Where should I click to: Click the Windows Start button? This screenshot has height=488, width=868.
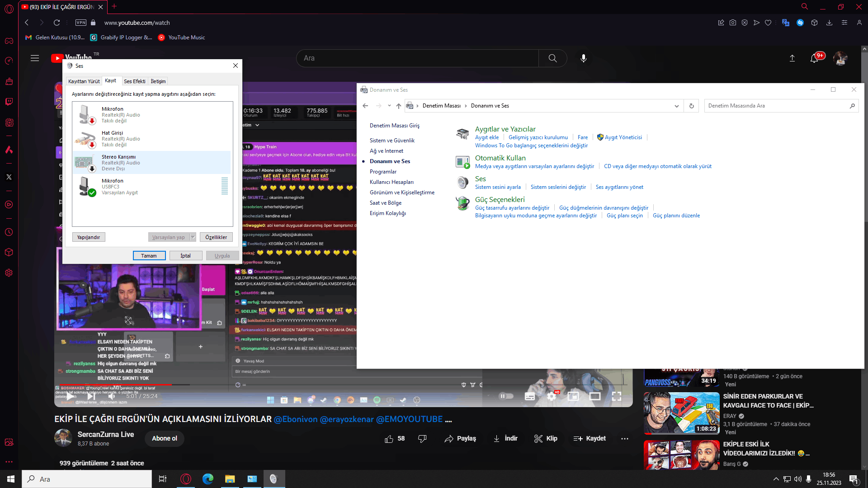coord(11,479)
